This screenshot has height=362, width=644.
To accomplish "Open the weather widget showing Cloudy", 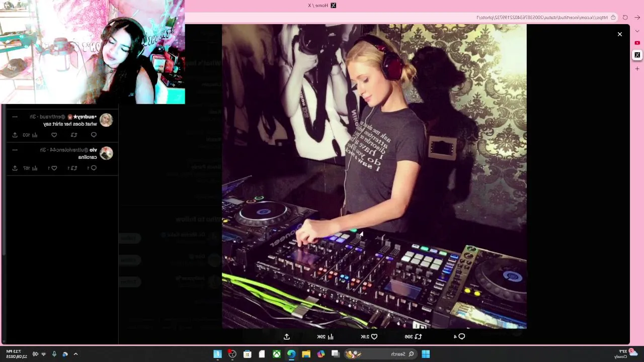I will point(626,354).
